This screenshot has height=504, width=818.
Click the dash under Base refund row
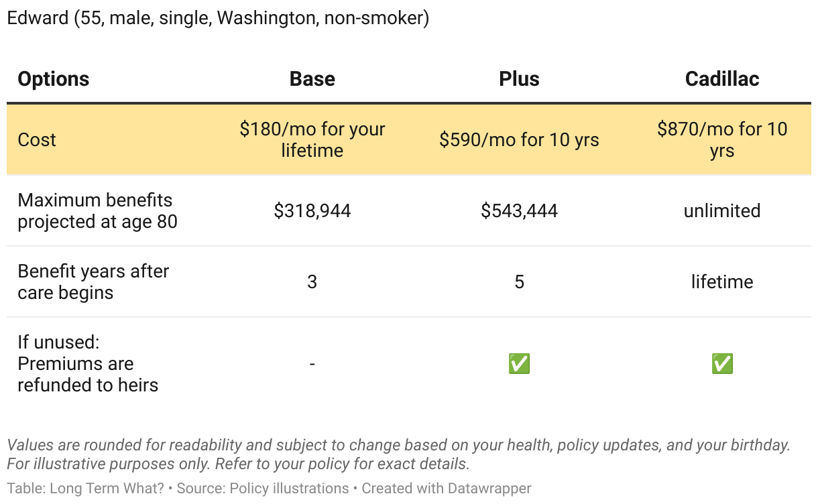click(x=312, y=364)
